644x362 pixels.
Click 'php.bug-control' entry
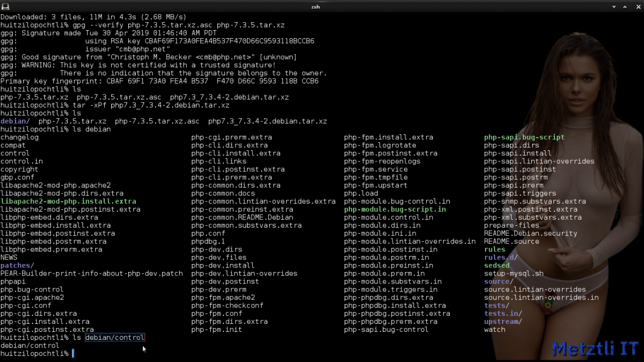32,290
